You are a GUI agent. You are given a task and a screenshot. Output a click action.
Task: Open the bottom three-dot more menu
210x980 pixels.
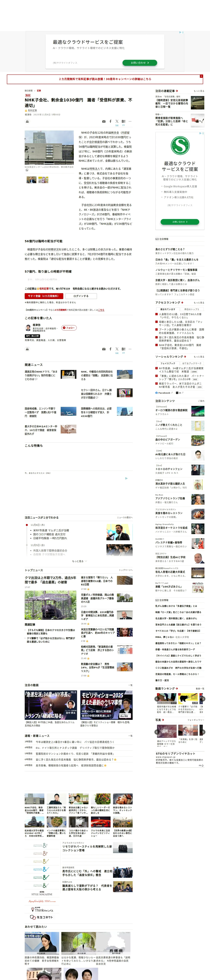pyautogui.click(x=130, y=349)
